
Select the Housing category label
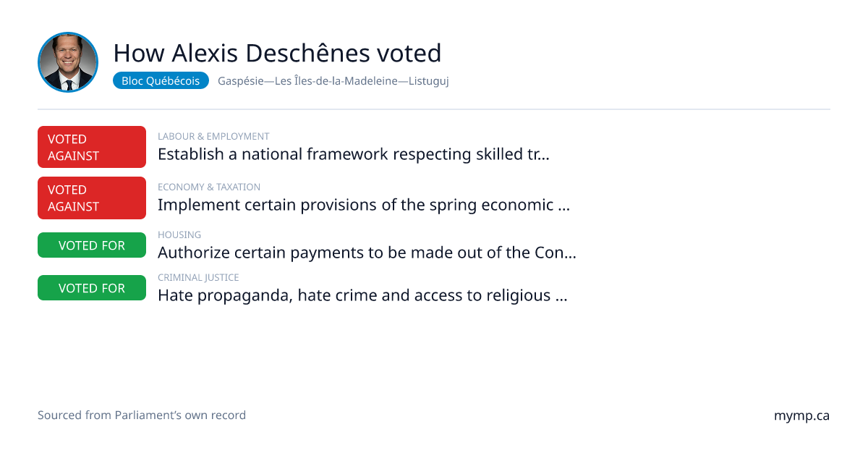(x=179, y=235)
